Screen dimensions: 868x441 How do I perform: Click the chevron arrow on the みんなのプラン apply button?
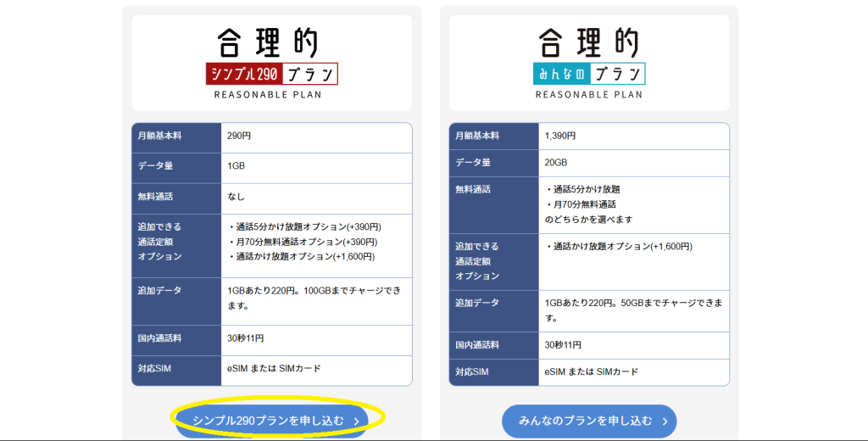coord(665,421)
